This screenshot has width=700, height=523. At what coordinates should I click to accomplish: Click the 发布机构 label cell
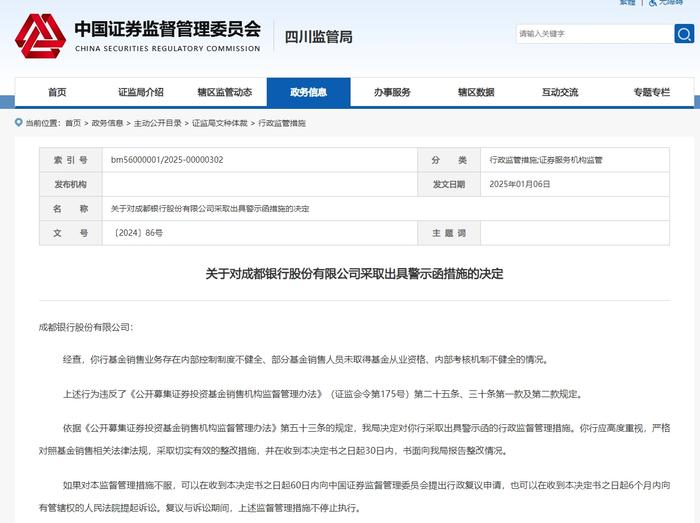[x=71, y=184]
